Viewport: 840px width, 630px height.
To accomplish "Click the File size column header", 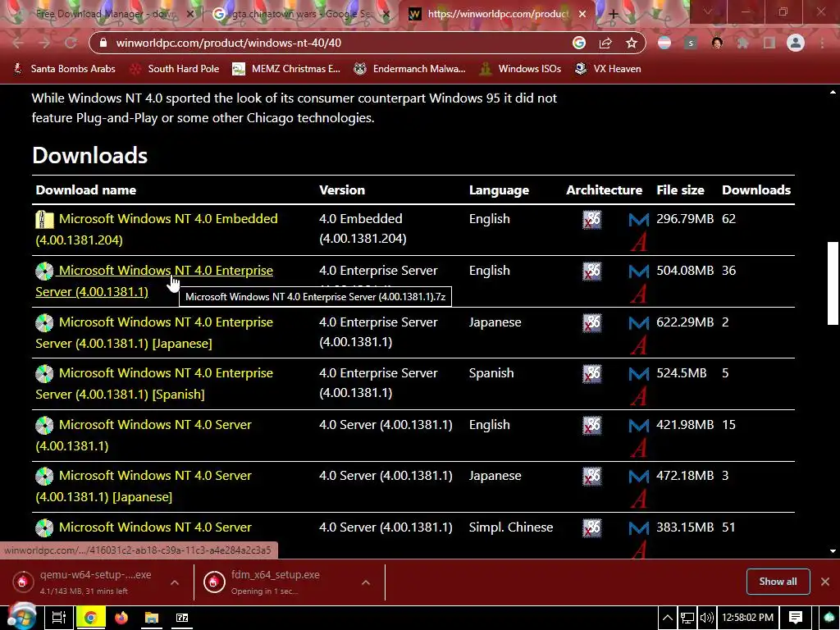I will tap(680, 190).
